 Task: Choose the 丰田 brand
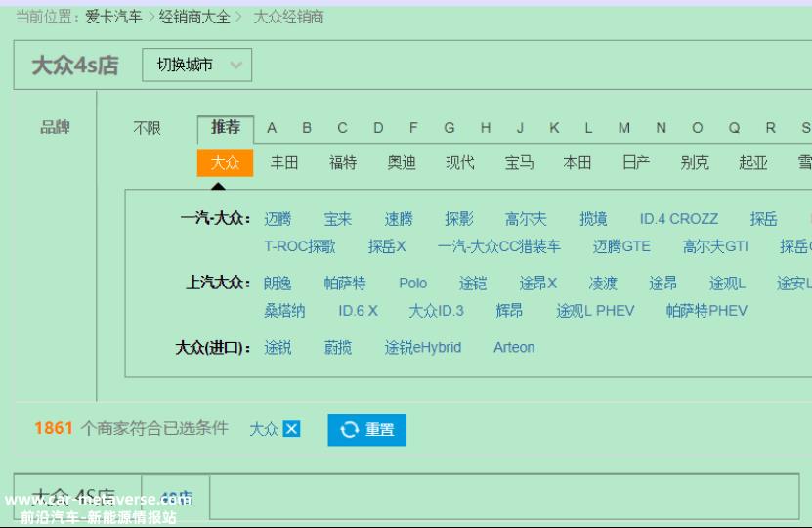coord(284,162)
